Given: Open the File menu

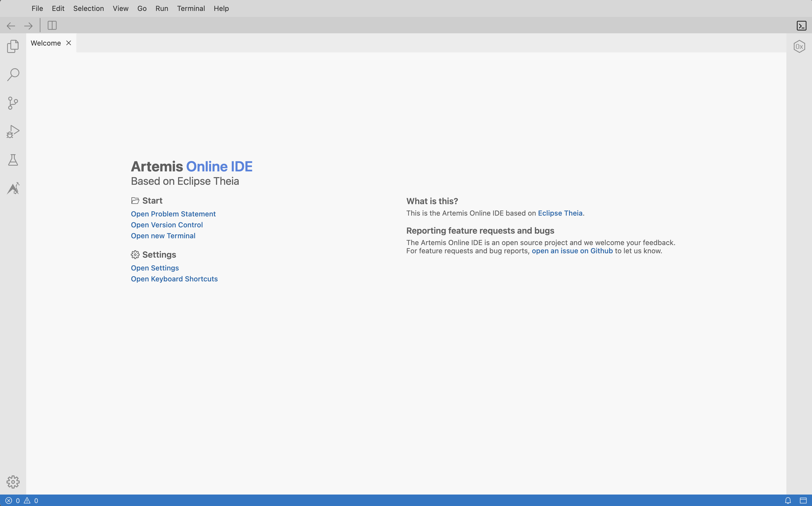Looking at the screenshot, I should coord(37,8).
